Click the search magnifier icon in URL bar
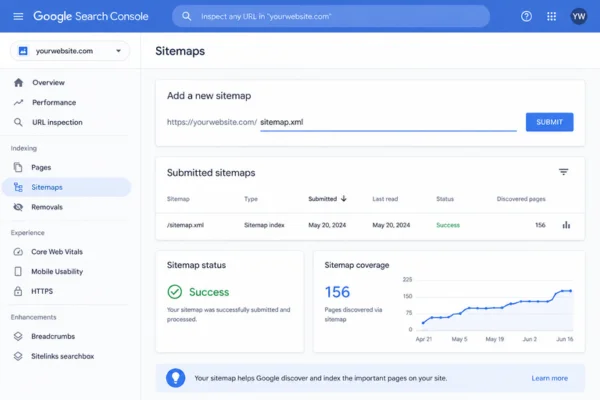600x400 pixels. click(186, 16)
